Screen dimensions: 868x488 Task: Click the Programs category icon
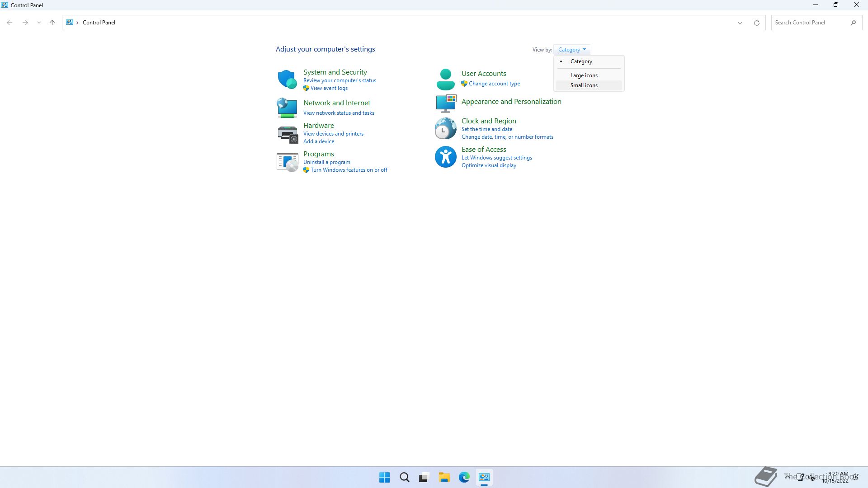tap(288, 162)
